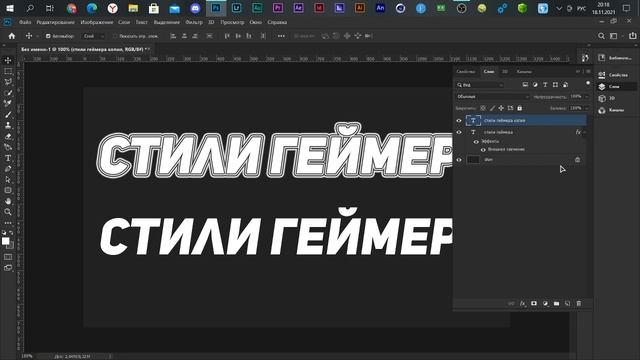
Task: Select the Rectangular Marquee tool
Action: click(8, 71)
